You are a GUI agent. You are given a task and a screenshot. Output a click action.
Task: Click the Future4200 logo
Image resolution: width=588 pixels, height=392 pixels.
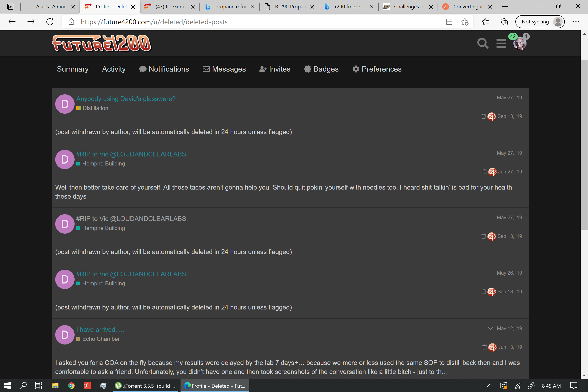coord(101,43)
